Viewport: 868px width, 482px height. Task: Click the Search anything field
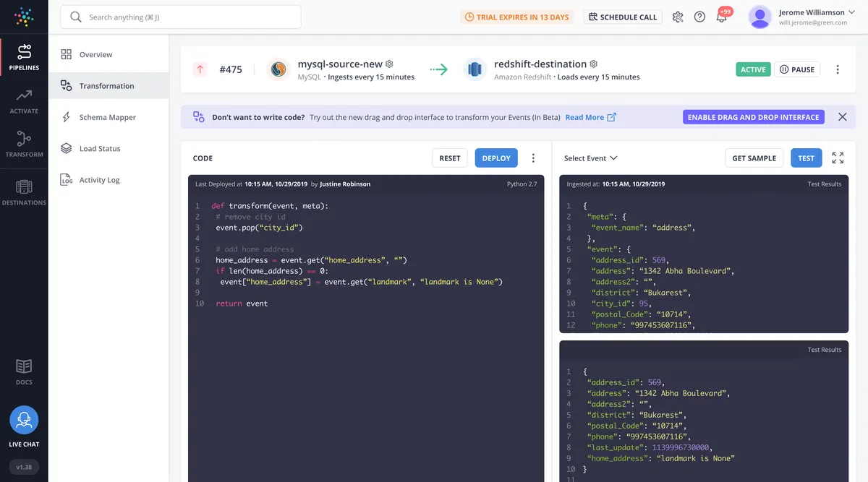[181, 17]
